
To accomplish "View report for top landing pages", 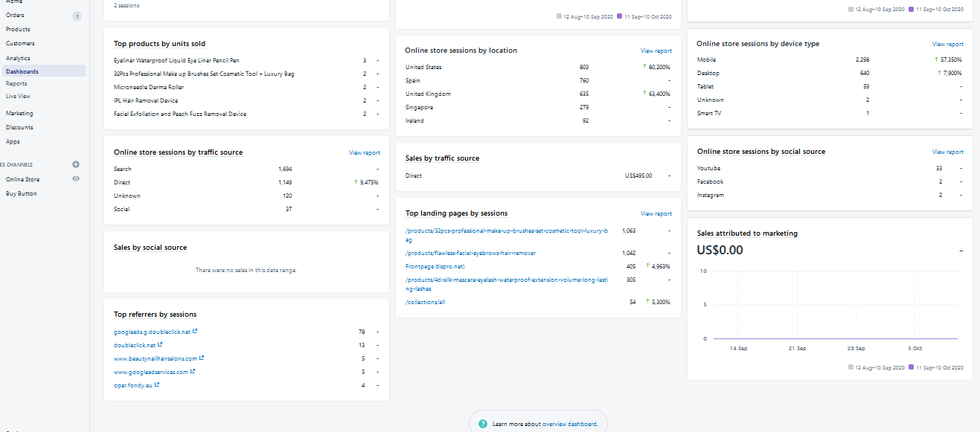I will pos(656,213).
